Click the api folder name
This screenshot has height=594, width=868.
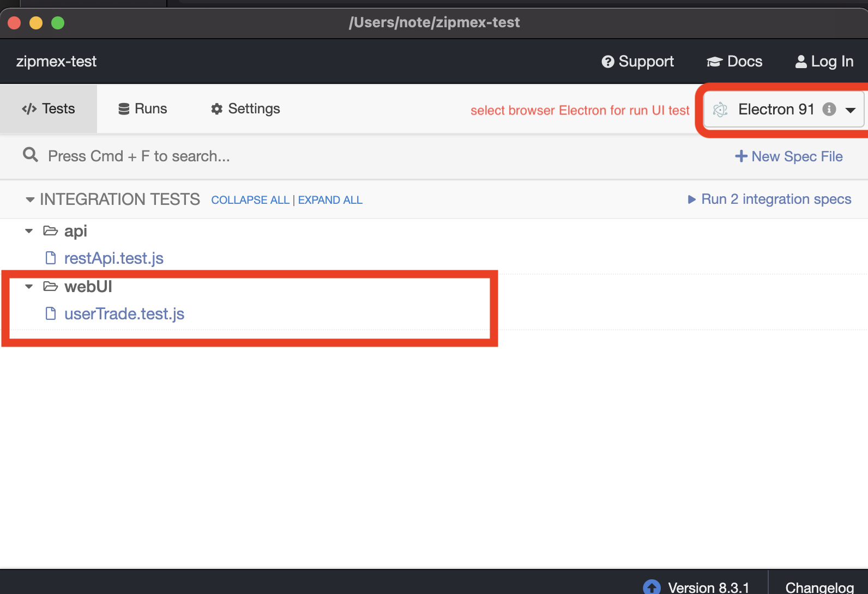pos(76,231)
